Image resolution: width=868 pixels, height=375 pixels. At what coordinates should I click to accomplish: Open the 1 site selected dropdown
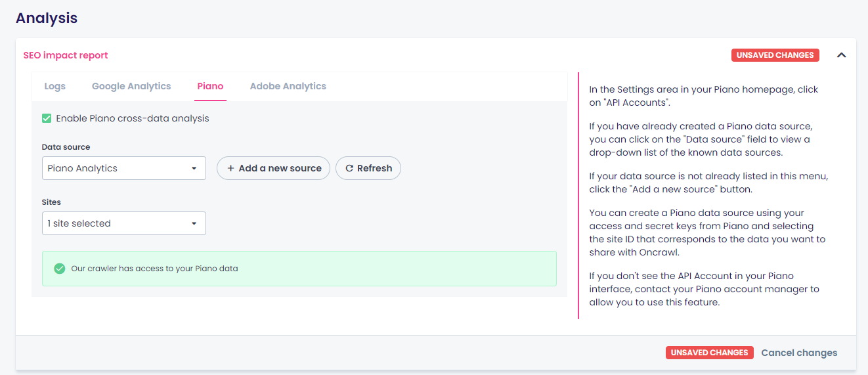click(x=123, y=223)
